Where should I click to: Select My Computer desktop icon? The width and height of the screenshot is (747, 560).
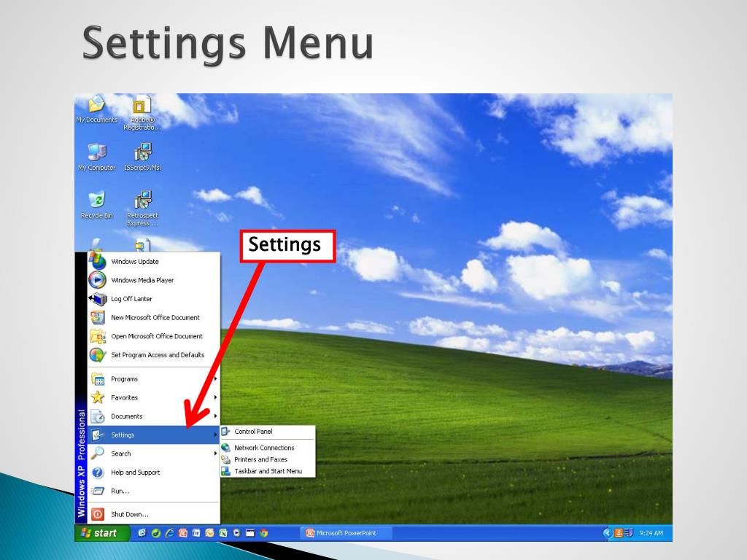point(97,157)
